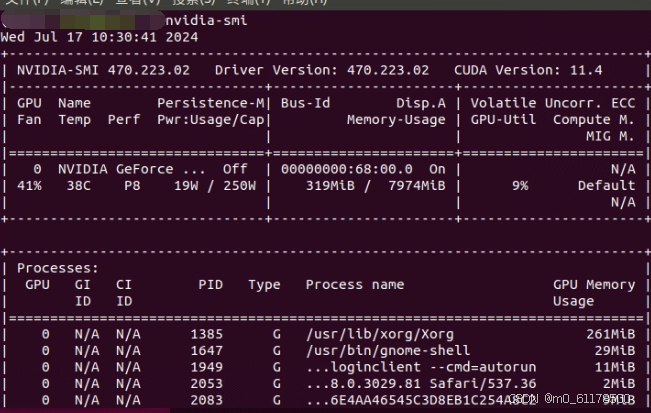The width and height of the screenshot is (651, 413).
Task: Select the "Pwr:Usage/Cap" header
Action: click(210, 120)
